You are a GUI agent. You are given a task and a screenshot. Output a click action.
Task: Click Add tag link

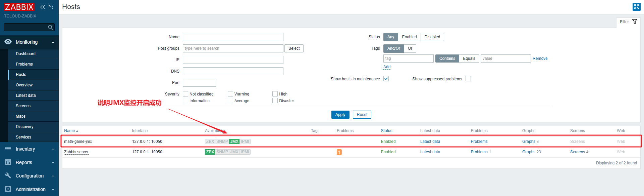coord(387,67)
